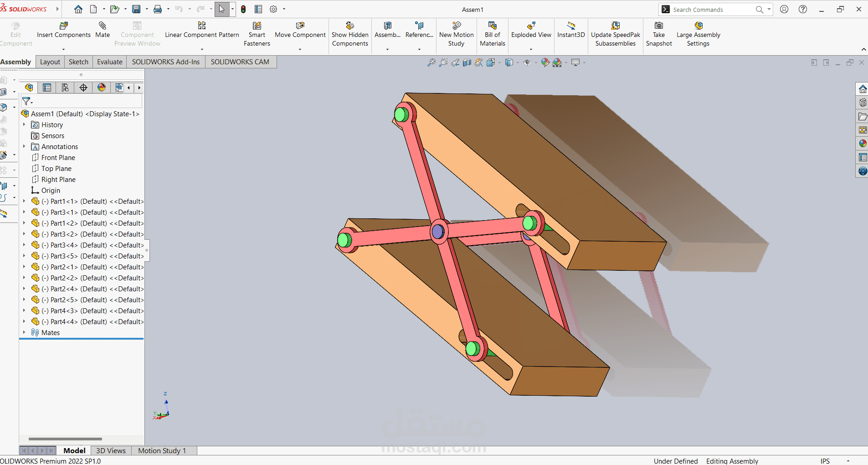Click the Save icon
The height and width of the screenshot is (465, 868).
tap(136, 9)
